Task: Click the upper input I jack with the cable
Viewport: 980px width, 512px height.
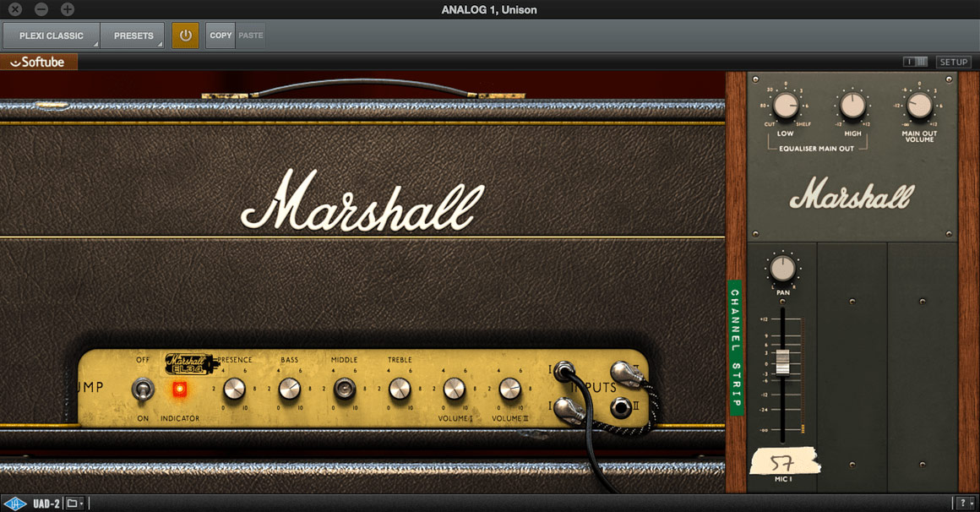Action: pyautogui.click(x=564, y=370)
